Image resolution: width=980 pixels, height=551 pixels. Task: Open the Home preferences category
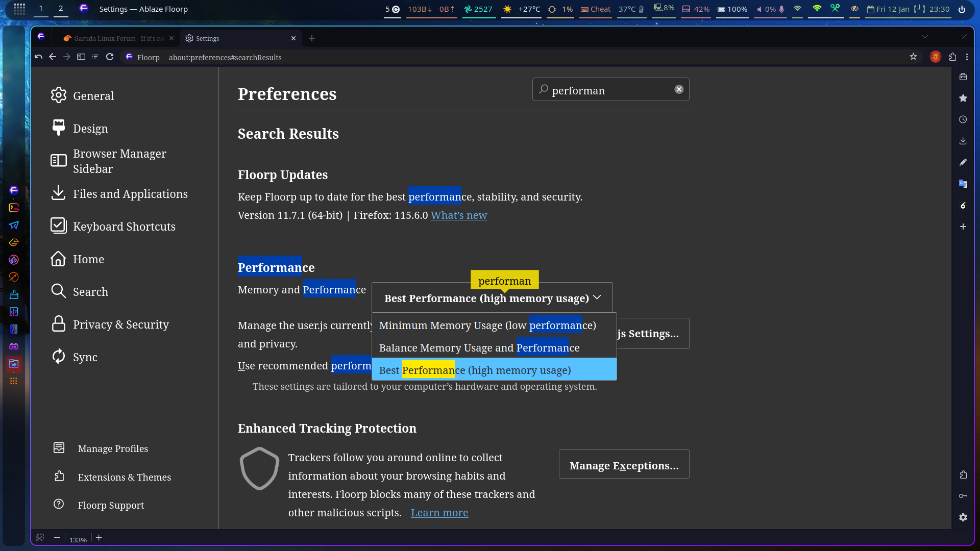pos(78,259)
